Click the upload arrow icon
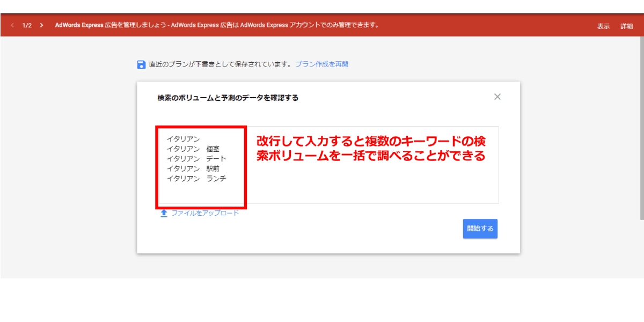This screenshot has width=644, height=322. (164, 213)
